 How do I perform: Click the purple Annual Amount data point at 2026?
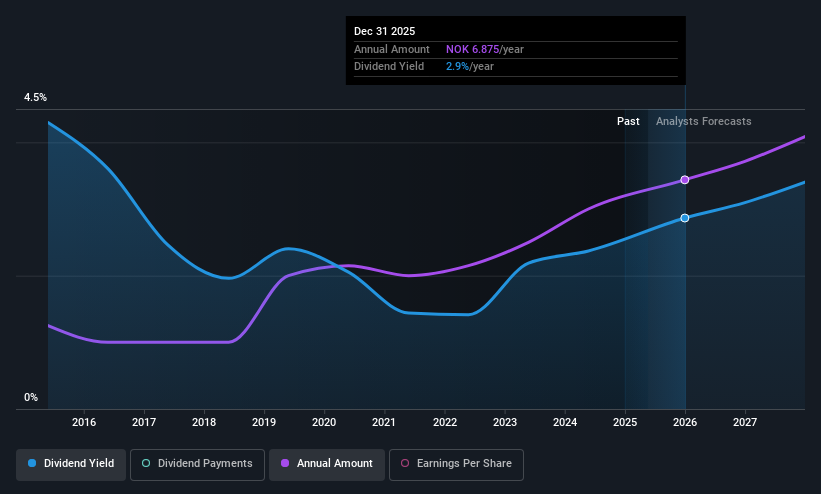[684, 180]
